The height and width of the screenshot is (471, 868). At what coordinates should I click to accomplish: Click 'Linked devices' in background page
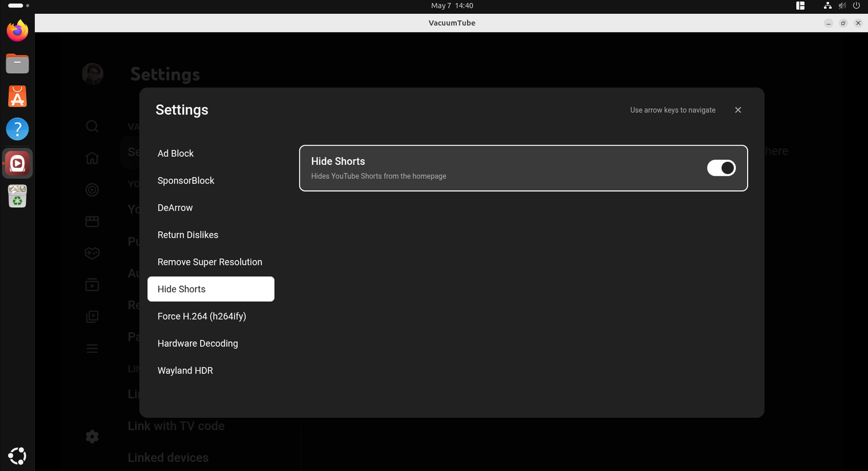(x=168, y=458)
